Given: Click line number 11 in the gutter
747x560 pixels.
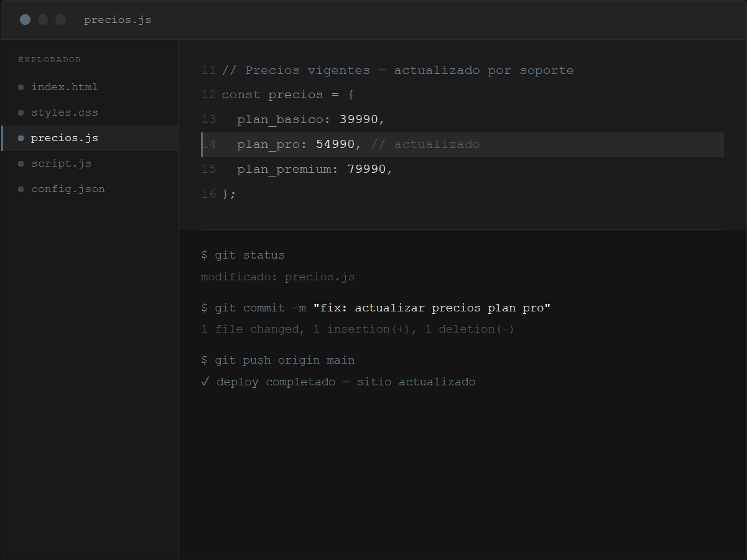Looking at the screenshot, I should (209, 70).
